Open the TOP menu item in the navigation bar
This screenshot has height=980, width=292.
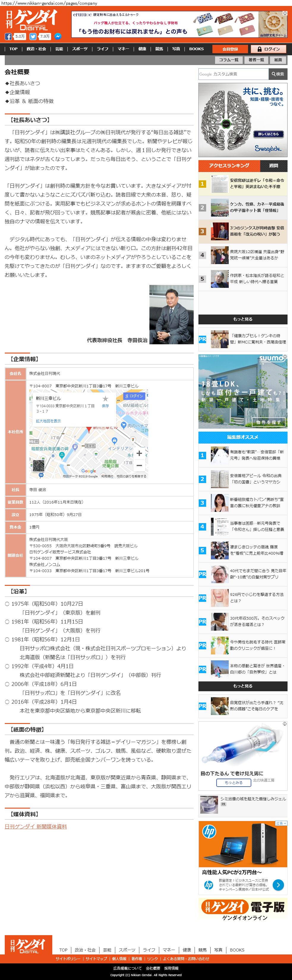tap(13, 49)
